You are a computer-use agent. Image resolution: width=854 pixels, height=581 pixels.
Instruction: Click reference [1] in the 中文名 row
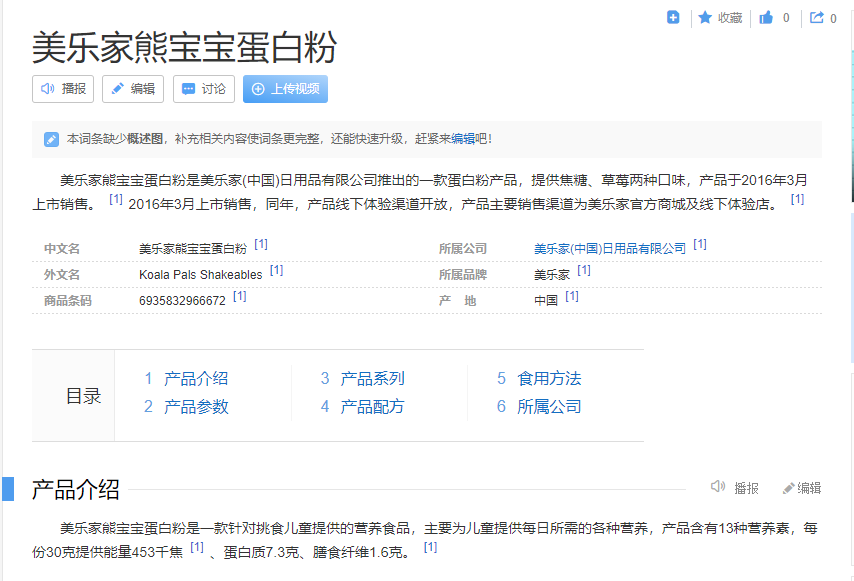pyautogui.click(x=261, y=244)
